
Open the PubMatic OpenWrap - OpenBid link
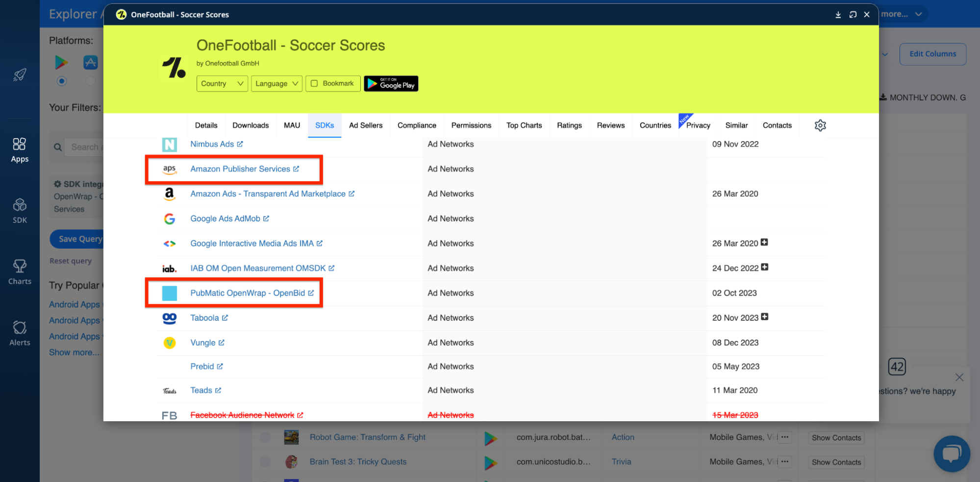click(x=248, y=293)
